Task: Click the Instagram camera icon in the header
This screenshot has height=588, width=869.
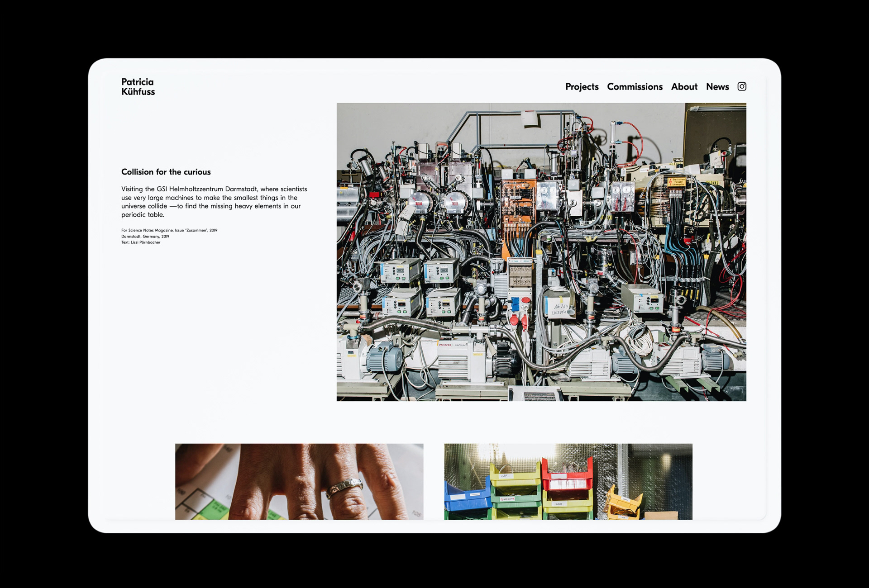Action: point(742,86)
